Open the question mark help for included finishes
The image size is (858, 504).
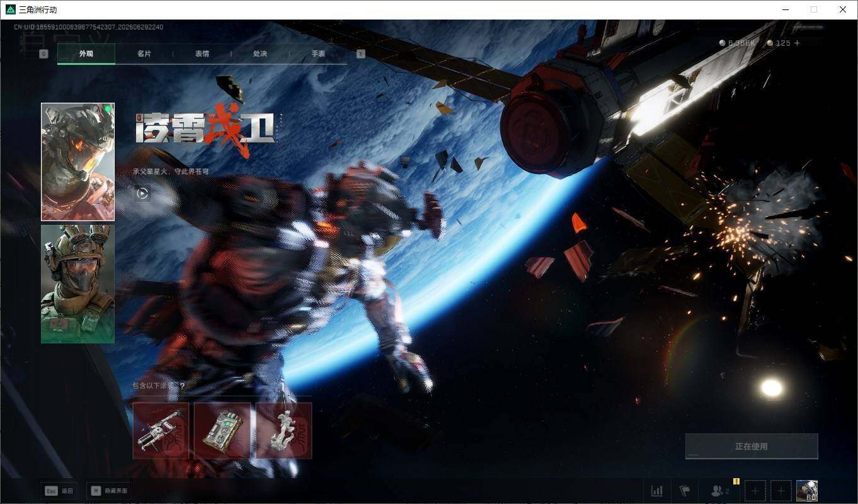(183, 386)
